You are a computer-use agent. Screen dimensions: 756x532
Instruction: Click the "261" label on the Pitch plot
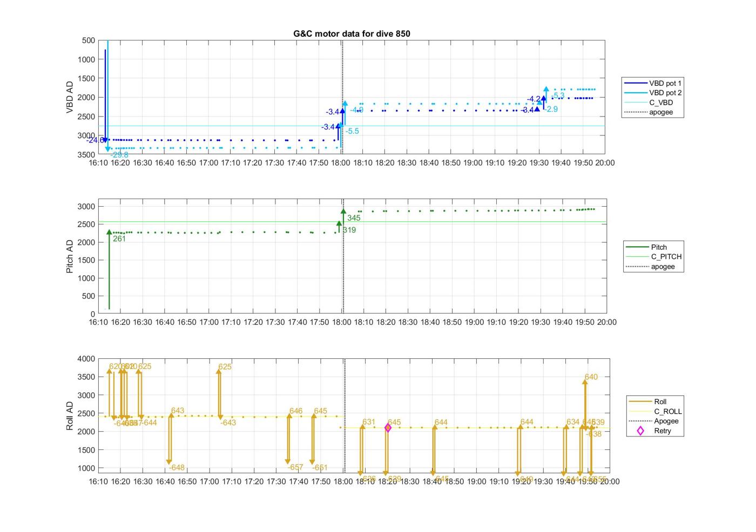tap(119, 238)
